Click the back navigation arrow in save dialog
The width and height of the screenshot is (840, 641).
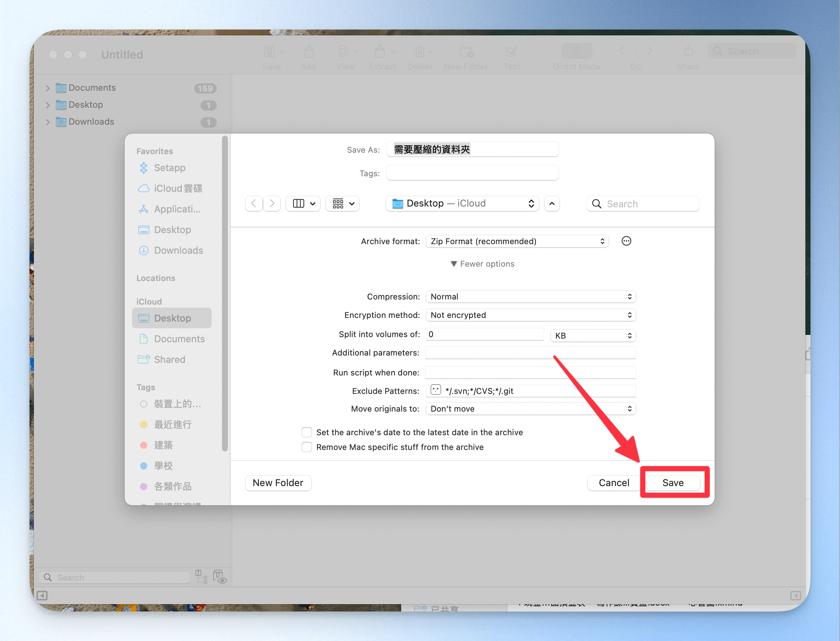coord(254,203)
